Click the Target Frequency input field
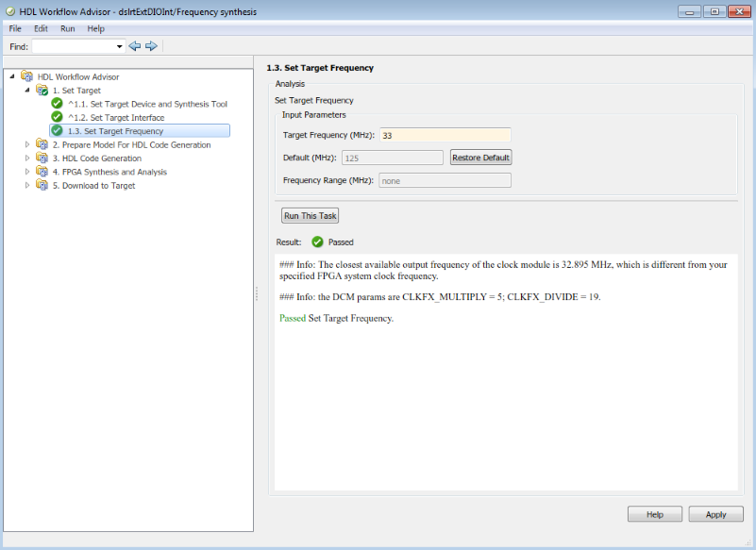 click(x=445, y=136)
